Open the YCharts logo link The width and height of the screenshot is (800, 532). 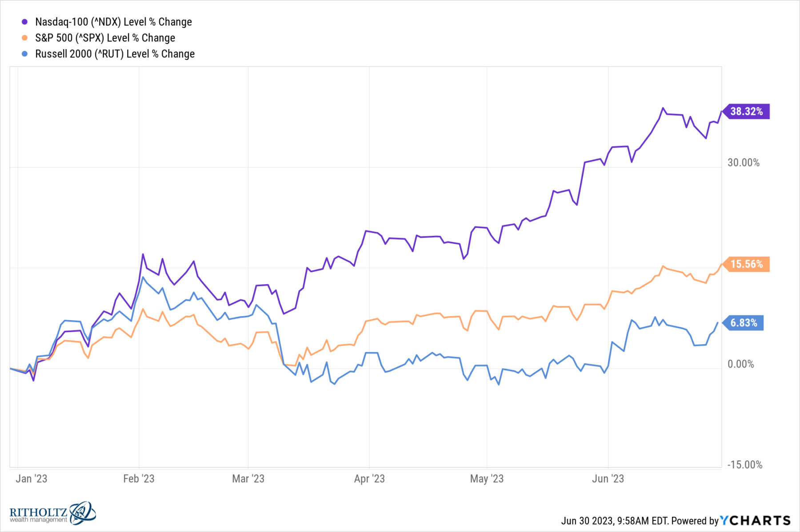pos(755,520)
